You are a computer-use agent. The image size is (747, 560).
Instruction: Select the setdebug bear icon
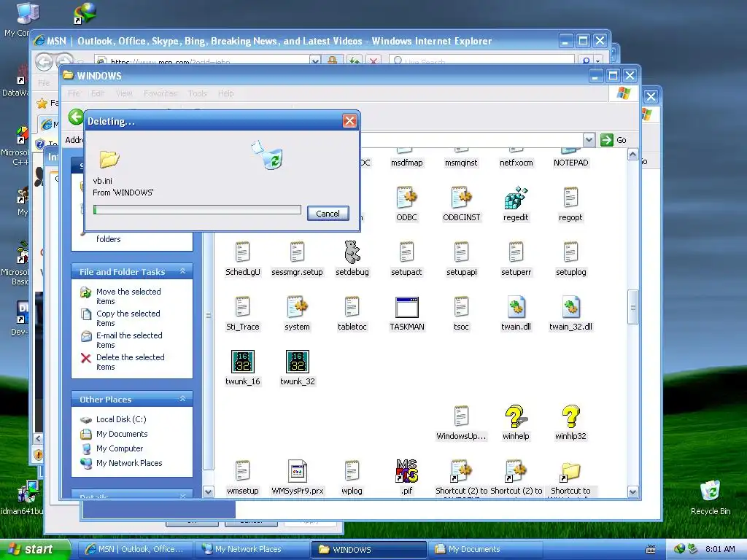[x=352, y=252]
